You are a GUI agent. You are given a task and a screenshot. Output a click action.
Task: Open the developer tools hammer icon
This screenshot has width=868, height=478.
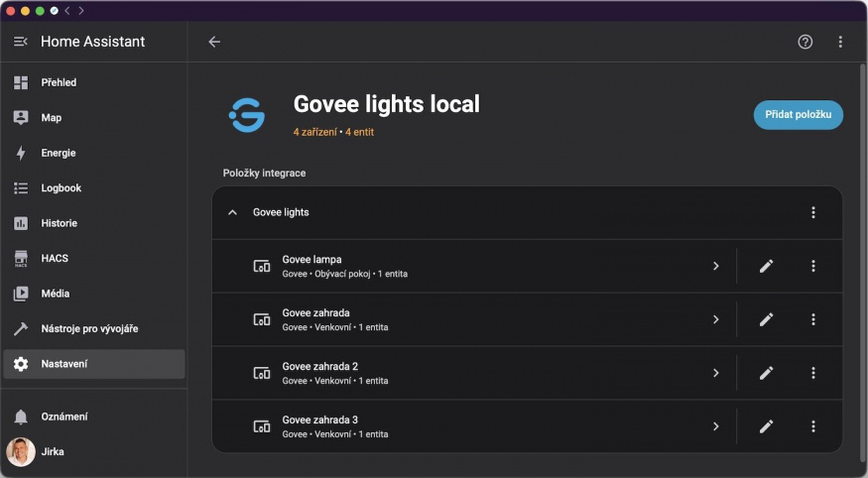coord(21,328)
